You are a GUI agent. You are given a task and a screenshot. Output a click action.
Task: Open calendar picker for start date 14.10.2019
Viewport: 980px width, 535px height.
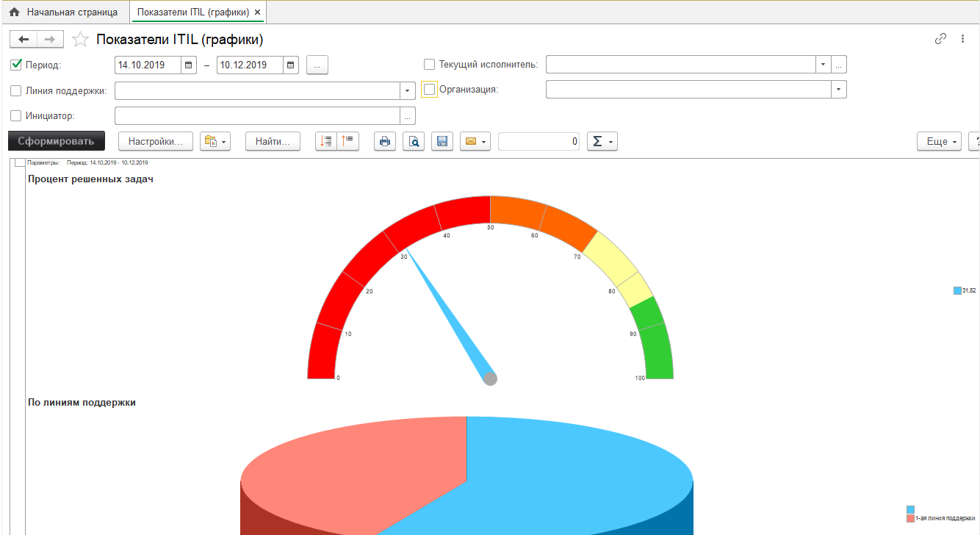point(188,65)
